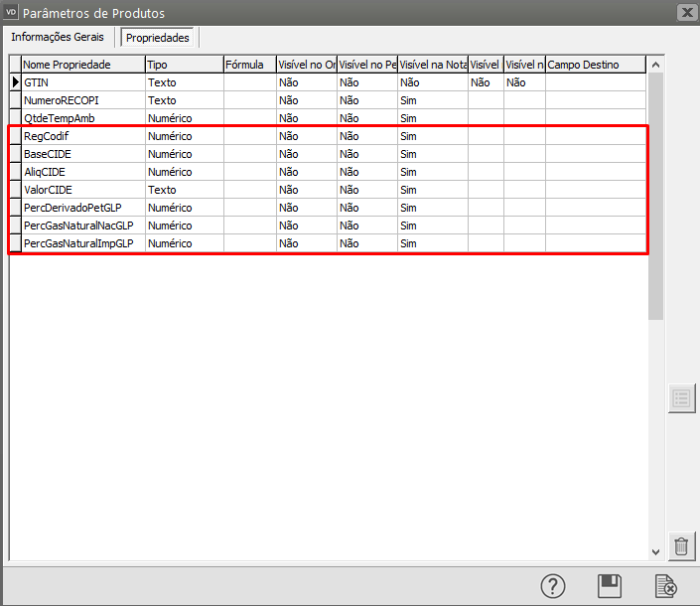This screenshot has width=700, height=606.
Task: Click the AliqCIDE cell
Action: (x=83, y=172)
